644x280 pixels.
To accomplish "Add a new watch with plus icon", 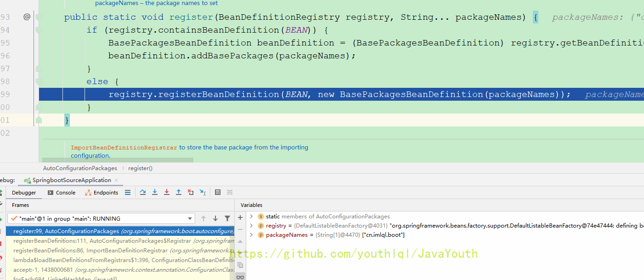I will (240, 217).
